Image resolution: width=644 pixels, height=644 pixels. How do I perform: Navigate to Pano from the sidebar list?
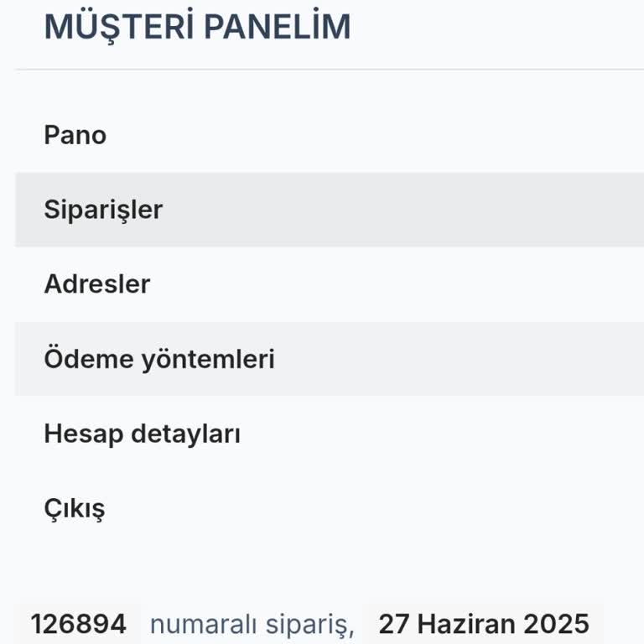pos(75,135)
